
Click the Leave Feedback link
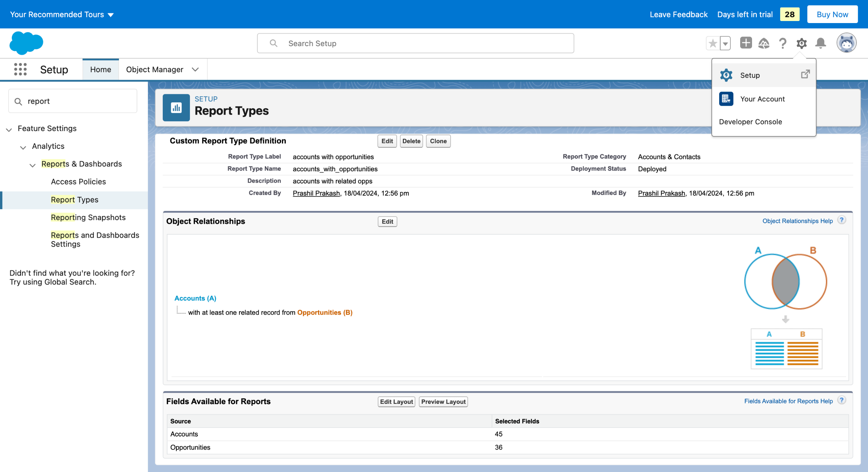[678, 14]
